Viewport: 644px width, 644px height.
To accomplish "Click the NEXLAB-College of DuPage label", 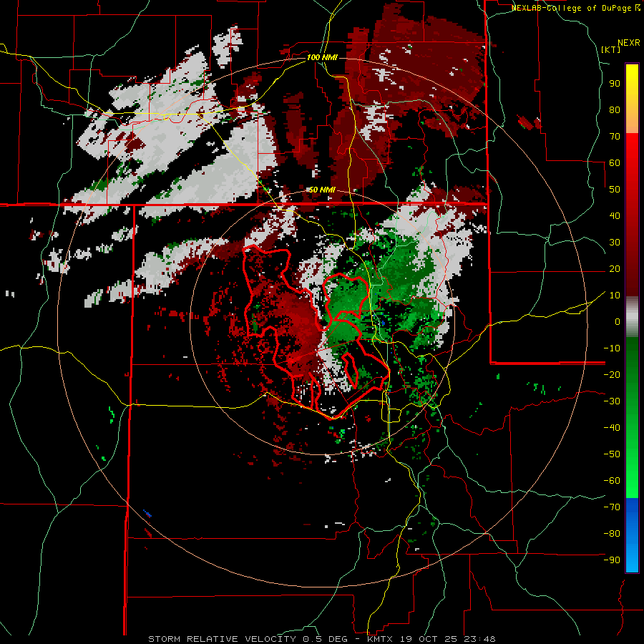I will 575,8.
